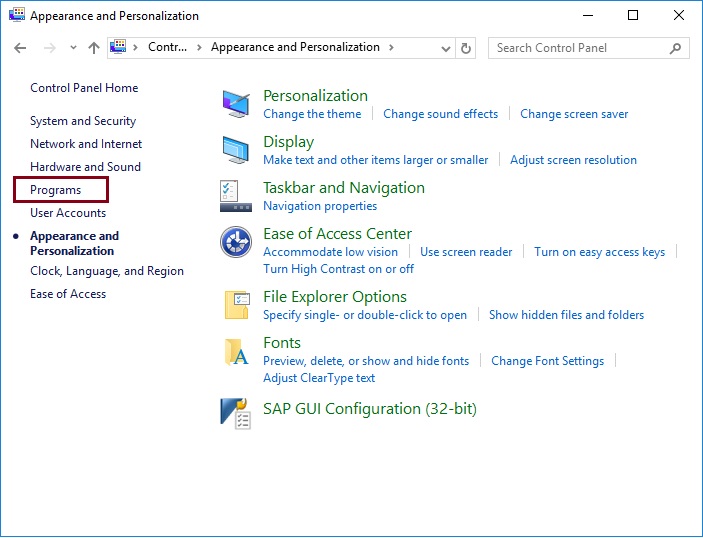The image size is (703, 538).
Task: Click Adjust ClearType text
Action: [x=319, y=378]
